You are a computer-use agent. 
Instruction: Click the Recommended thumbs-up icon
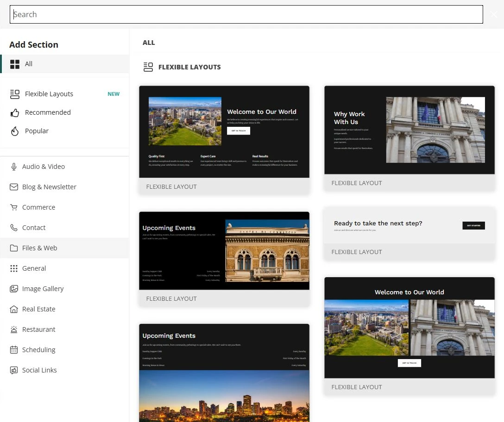[x=15, y=113]
